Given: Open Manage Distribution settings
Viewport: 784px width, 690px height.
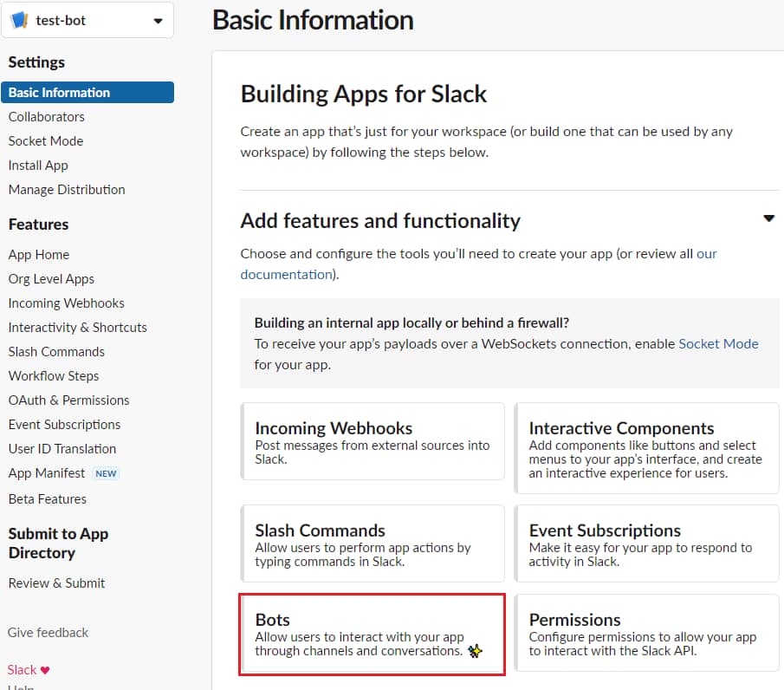Looking at the screenshot, I should (67, 190).
